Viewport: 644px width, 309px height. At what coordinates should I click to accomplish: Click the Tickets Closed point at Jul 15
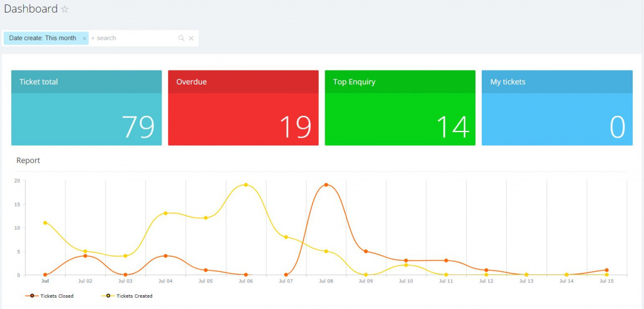coord(607,270)
